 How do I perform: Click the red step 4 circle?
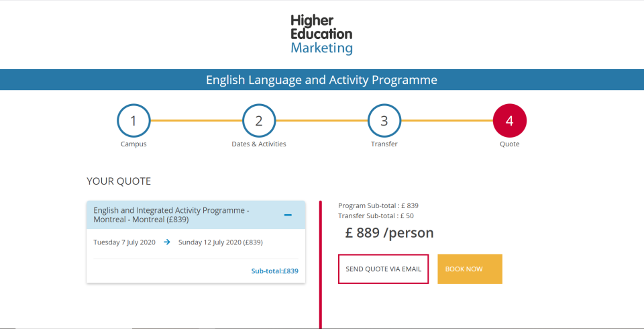pyautogui.click(x=510, y=121)
